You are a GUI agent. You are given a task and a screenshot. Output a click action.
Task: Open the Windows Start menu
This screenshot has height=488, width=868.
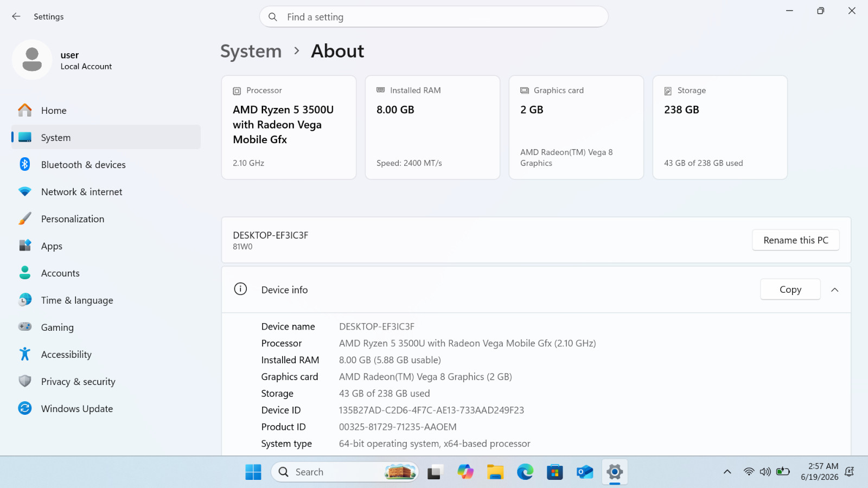pos(253,472)
